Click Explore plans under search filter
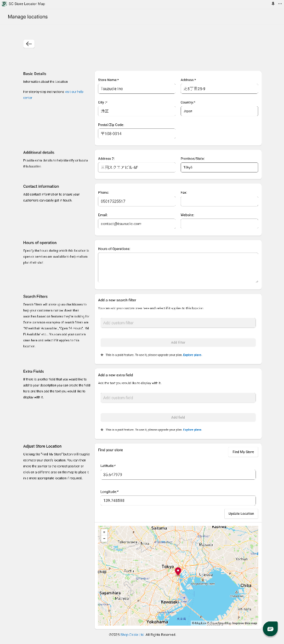Image resolution: width=284 pixels, height=644 pixels. pos(193,355)
